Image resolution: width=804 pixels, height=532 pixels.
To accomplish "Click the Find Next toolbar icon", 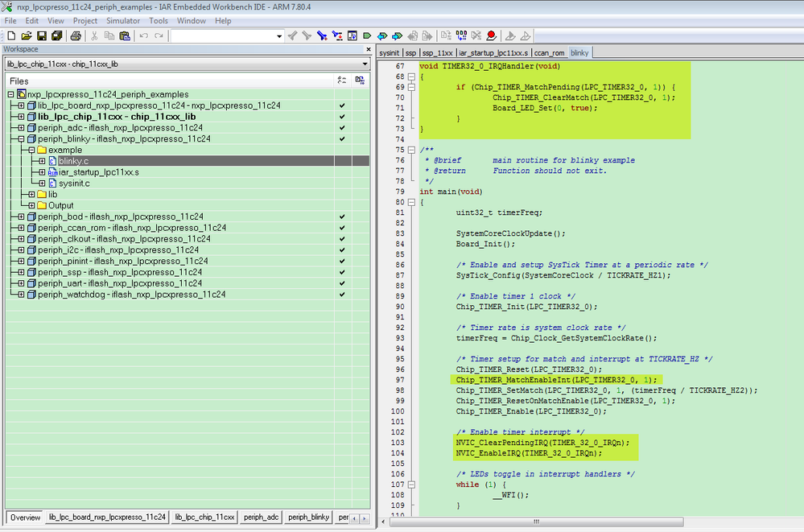I will click(307, 36).
